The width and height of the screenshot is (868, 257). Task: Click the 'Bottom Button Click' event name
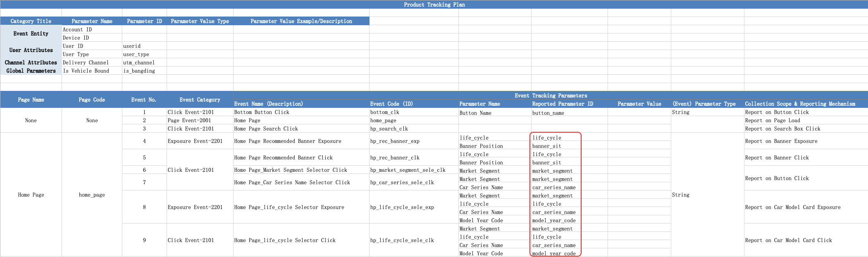[x=301, y=112]
